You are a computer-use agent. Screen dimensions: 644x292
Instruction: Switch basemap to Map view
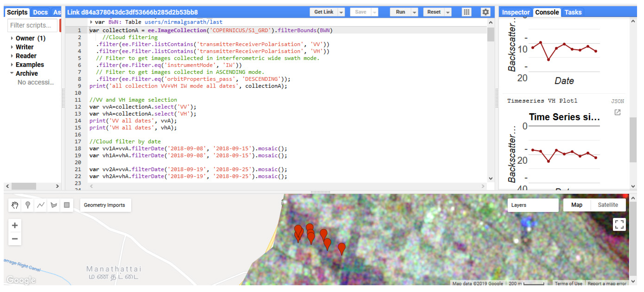coord(576,205)
